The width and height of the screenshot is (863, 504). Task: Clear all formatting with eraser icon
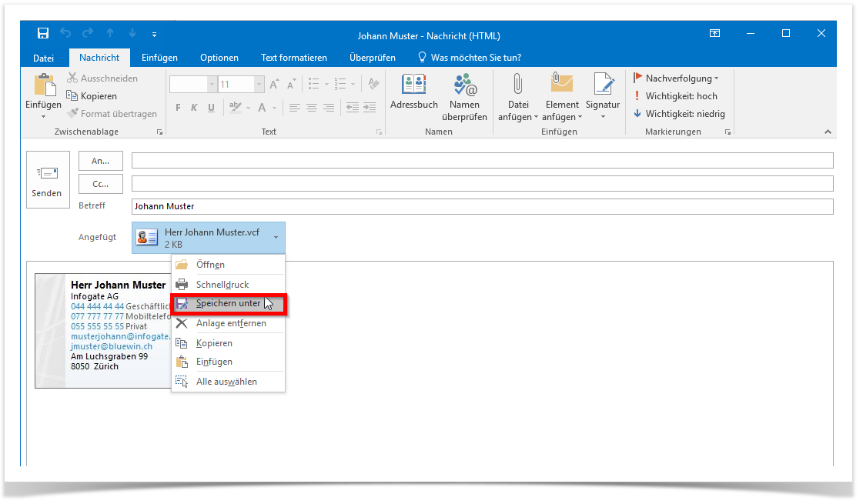(x=373, y=84)
